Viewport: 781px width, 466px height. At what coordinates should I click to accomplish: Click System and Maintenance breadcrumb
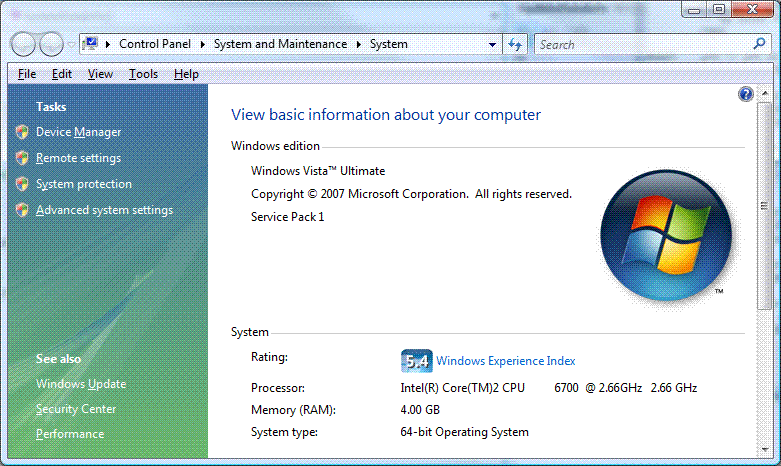[280, 44]
